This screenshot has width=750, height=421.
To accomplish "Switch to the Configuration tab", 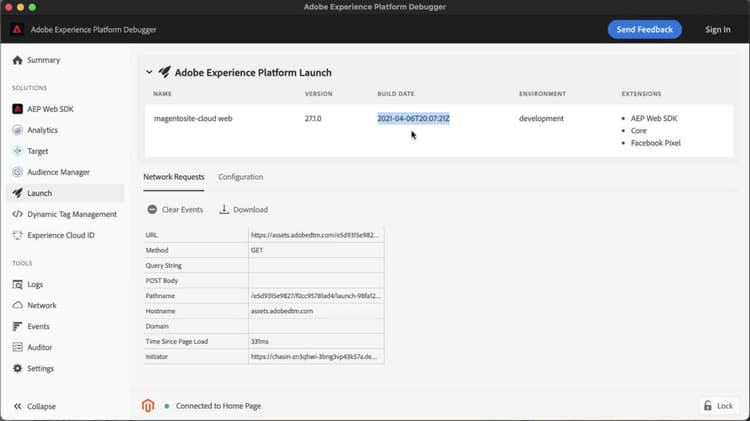I will click(x=241, y=177).
